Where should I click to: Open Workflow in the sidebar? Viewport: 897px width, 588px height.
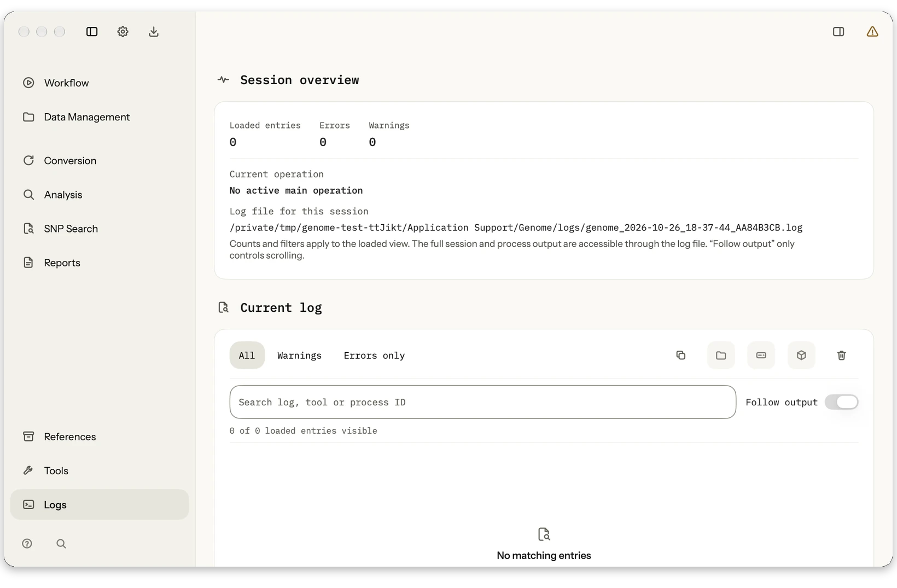point(100,83)
